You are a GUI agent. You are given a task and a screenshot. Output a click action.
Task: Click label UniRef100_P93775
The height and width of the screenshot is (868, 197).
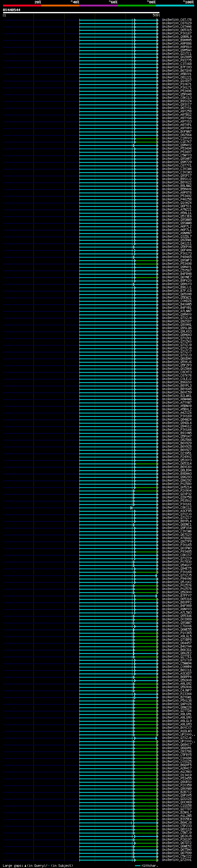[x=177, y=60]
